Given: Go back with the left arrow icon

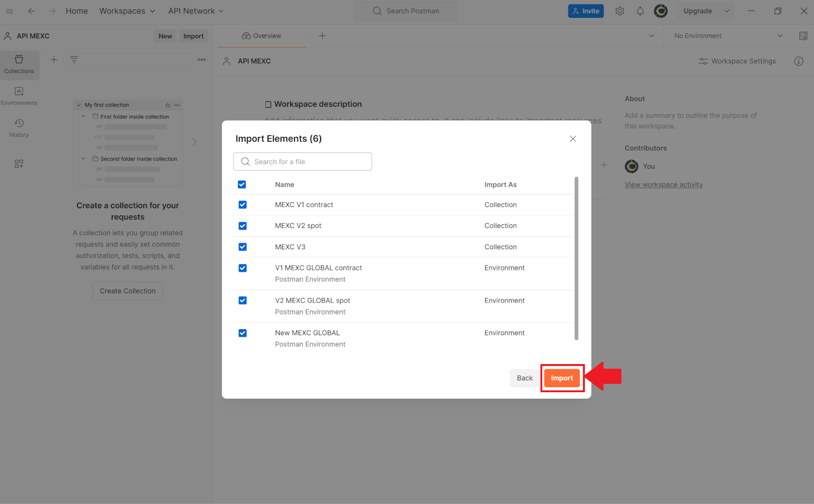Looking at the screenshot, I should click(32, 11).
